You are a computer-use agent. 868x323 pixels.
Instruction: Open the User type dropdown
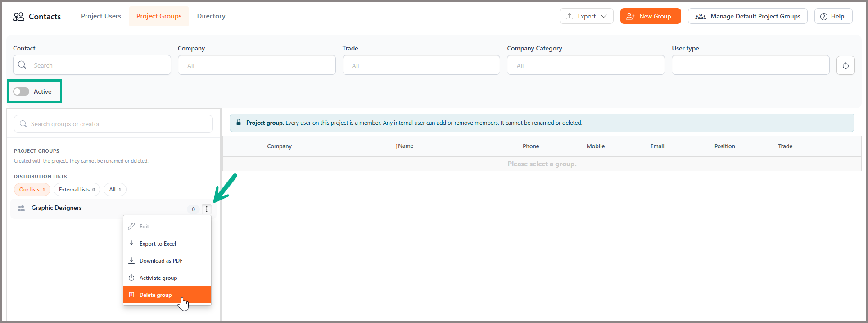tap(750, 65)
